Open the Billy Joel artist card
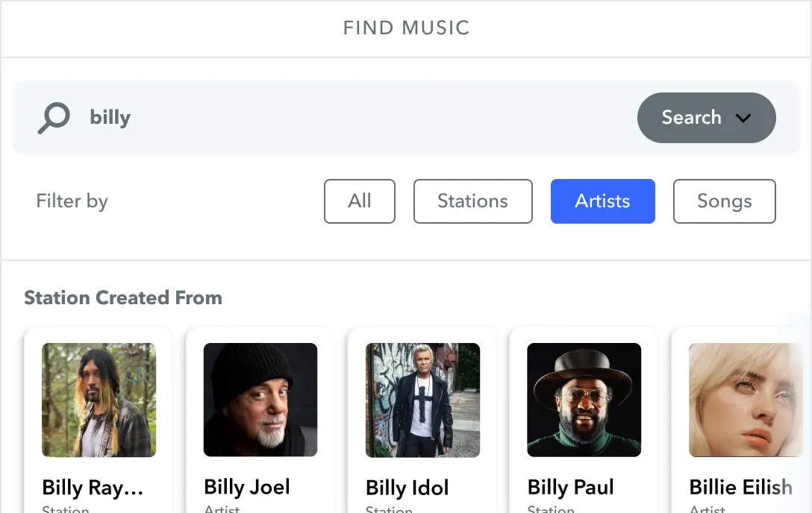This screenshot has width=812, height=513. (260, 418)
